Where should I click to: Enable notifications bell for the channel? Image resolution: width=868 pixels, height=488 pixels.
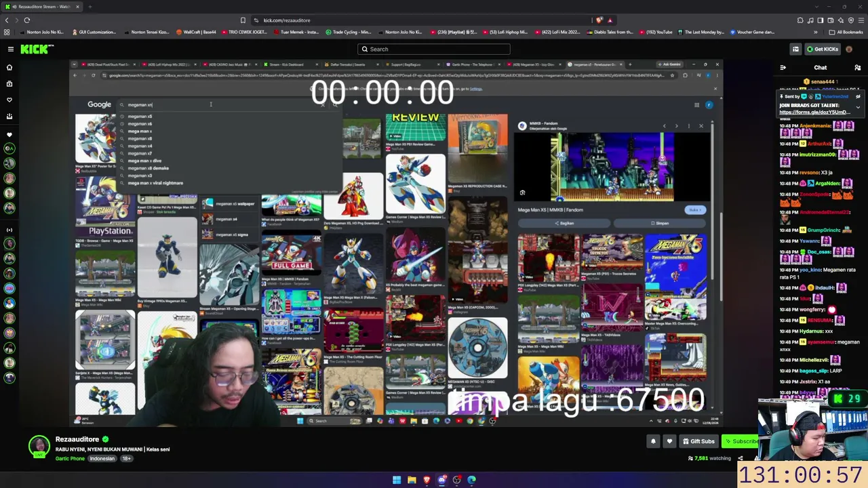pos(653,441)
